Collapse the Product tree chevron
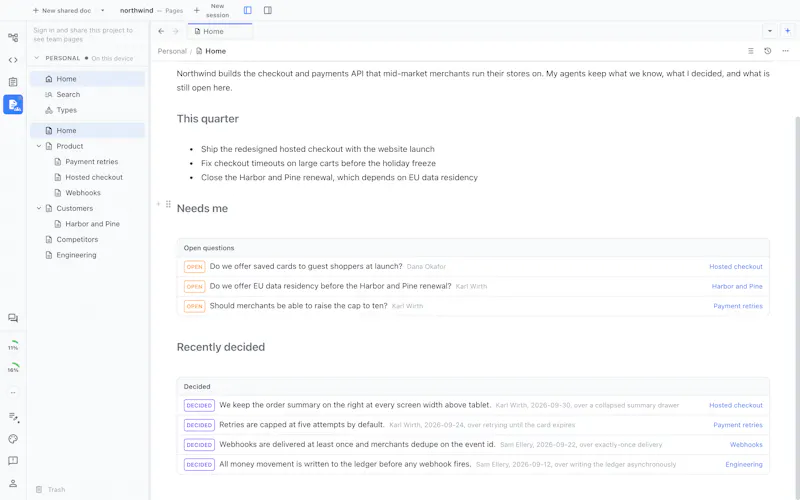This screenshot has width=800, height=500. [x=39, y=146]
